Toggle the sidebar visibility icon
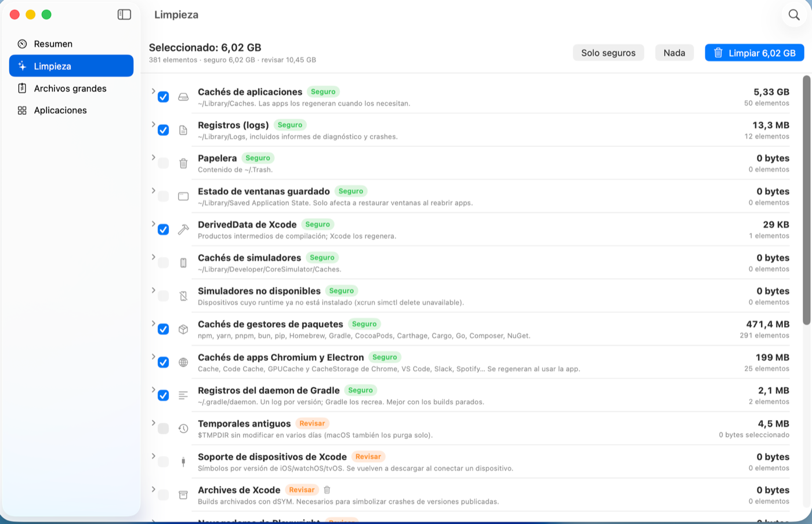The image size is (812, 524). pos(124,15)
